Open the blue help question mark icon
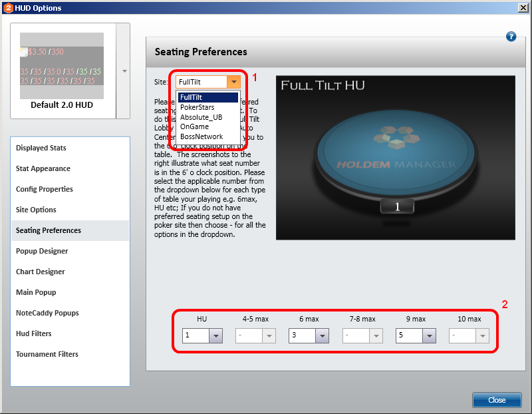Viewport: 532px width, 414px height. click(x=511, y=37)
